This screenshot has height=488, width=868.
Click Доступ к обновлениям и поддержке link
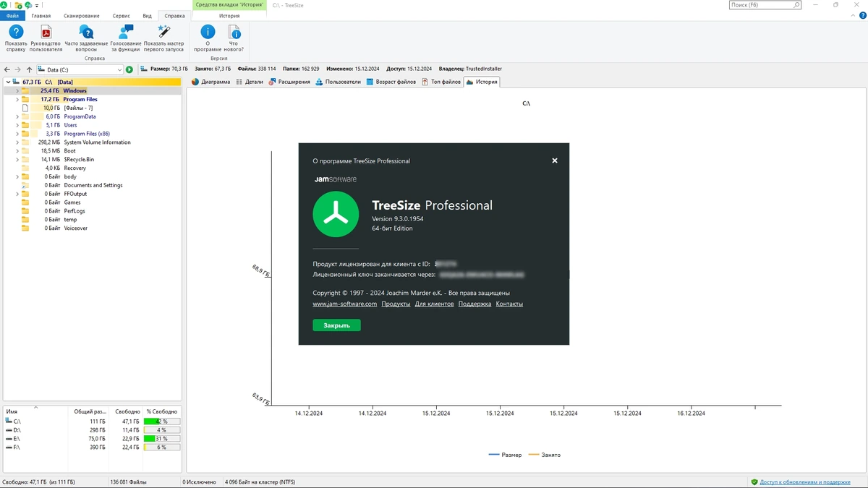[805, 481]
